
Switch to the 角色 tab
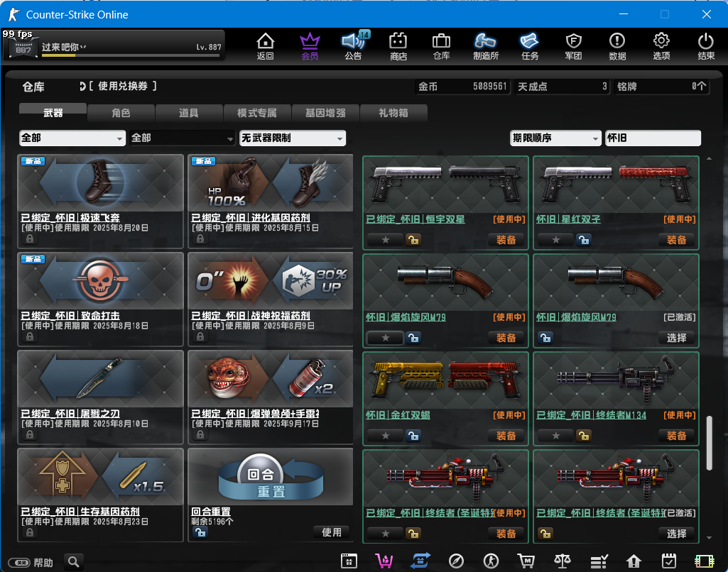click(x=121, y=113)
